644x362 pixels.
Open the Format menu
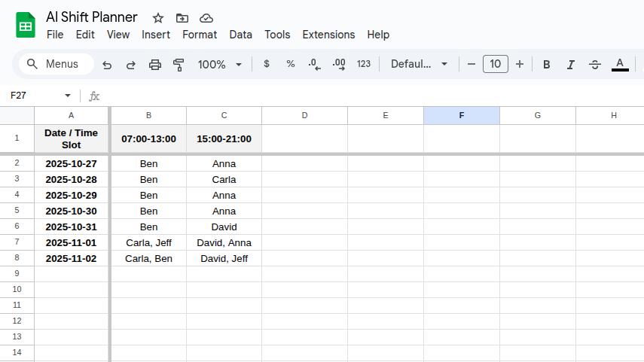pyautogui.click(x=200, y=35)
